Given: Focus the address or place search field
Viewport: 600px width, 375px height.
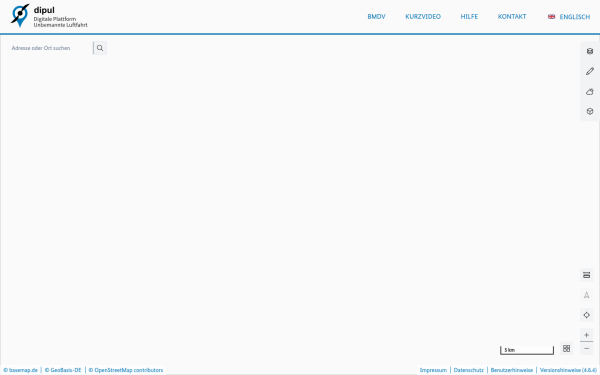Looking at the screenshot, I should pyautogui.click(x=51, y=48).
